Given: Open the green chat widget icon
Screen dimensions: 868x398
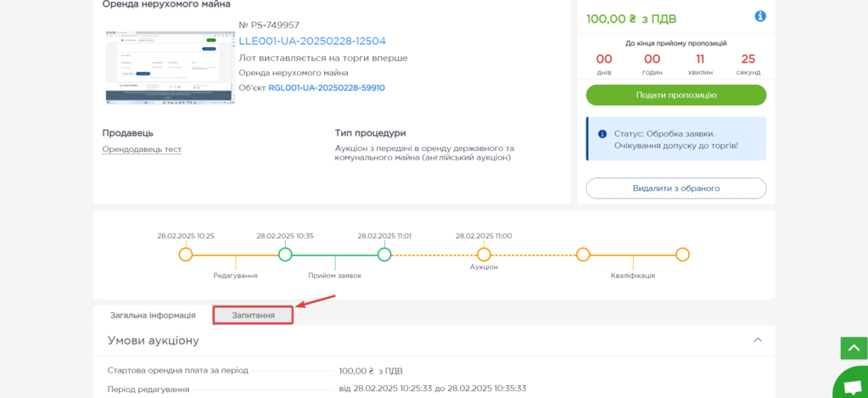Looking at the screenshot, I should tap(849, 385).
